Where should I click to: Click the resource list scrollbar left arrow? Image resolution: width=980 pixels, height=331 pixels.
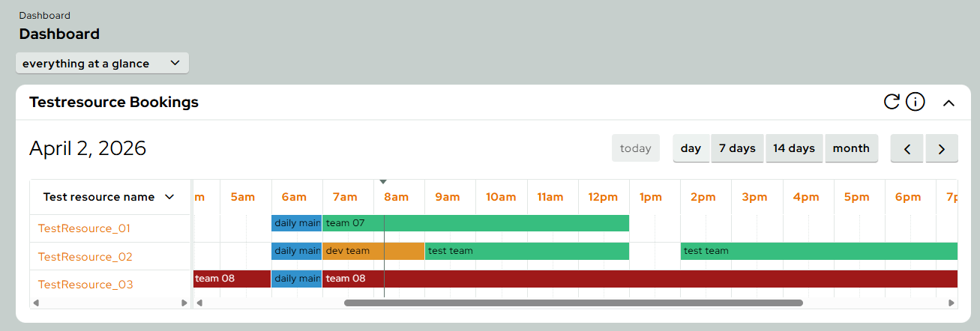tap(35, 303)
